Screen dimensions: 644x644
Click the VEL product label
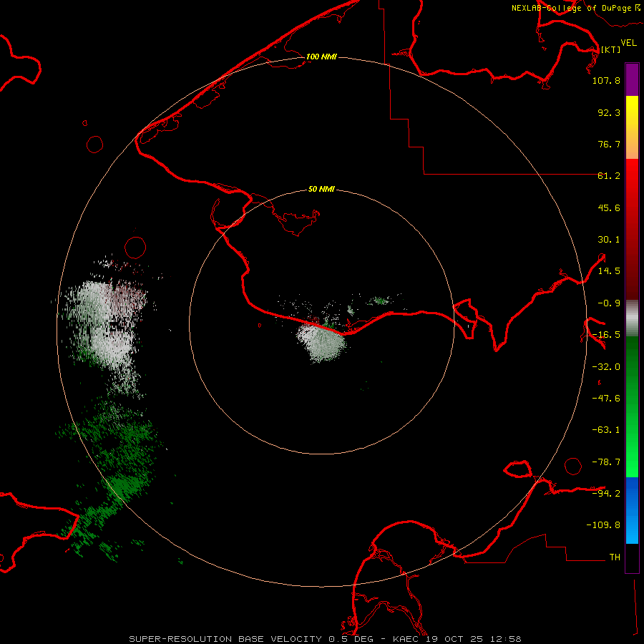tap(629, 42)
